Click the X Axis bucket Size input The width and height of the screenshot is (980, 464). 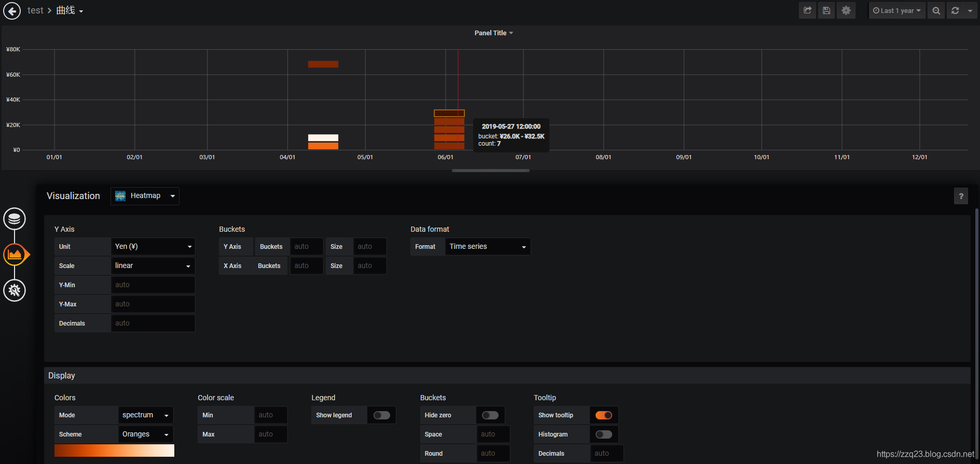(370, 266)
